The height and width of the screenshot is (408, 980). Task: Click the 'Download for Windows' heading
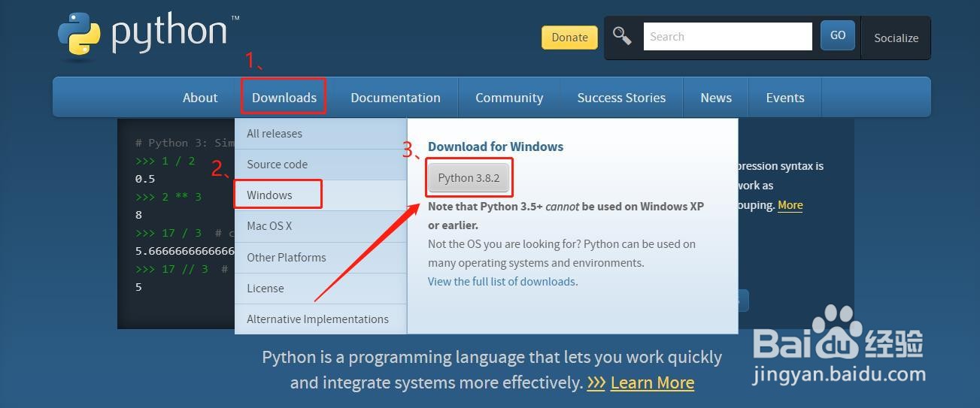(x=496, y=147)
